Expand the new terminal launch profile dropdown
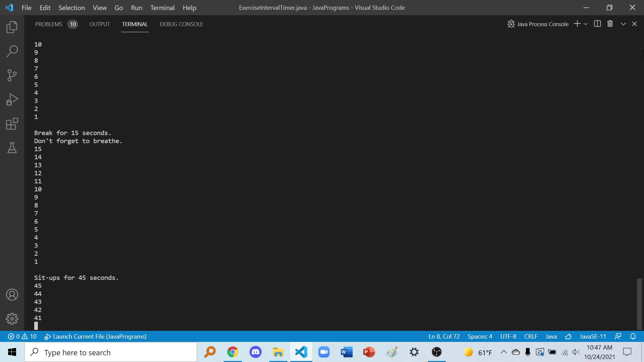Viewport: 644px width, 362px height. 586,24
